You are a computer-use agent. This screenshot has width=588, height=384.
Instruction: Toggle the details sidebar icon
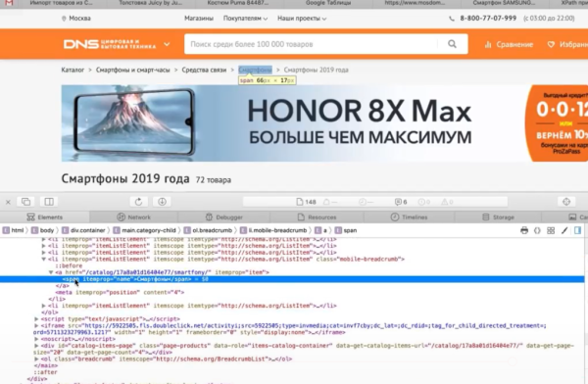click(x=577, y=230)
